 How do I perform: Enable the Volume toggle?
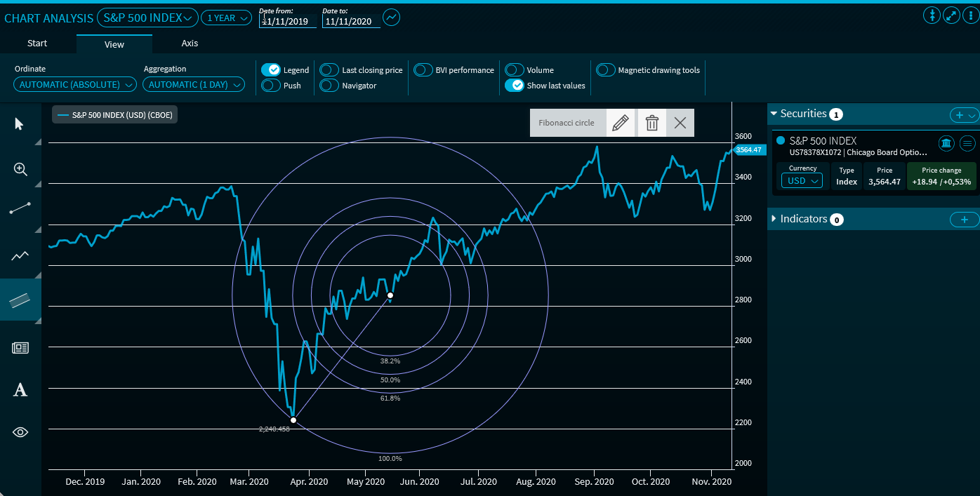[515, 69]
